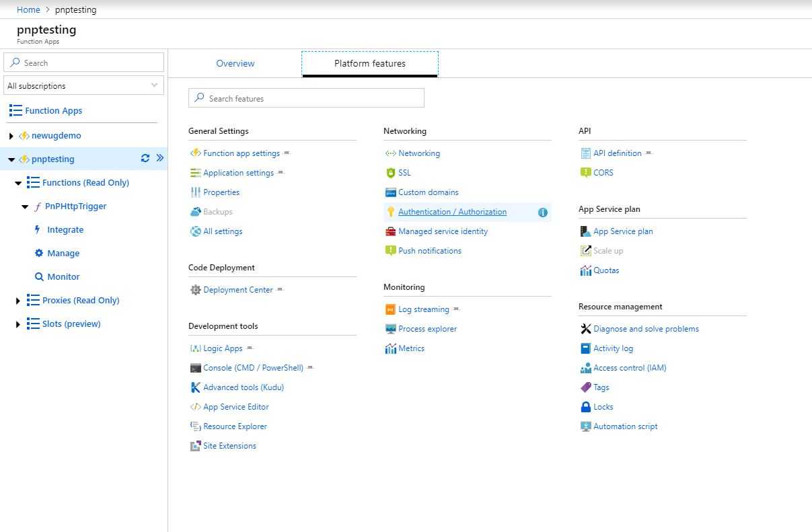Expand the newugdemo tree node
The height and width of the screenshot is (532, 812).
(x=11, y=136)
